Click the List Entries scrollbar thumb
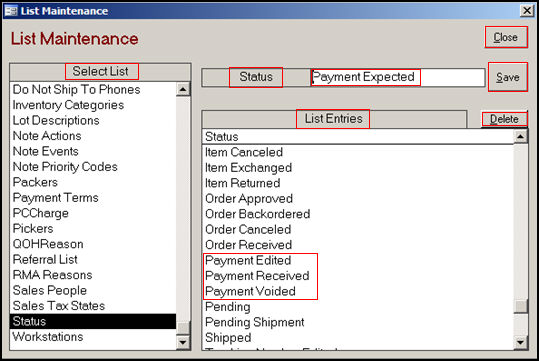Image resolution: width=539 pixels, height=361 pixels. point(520,306)
